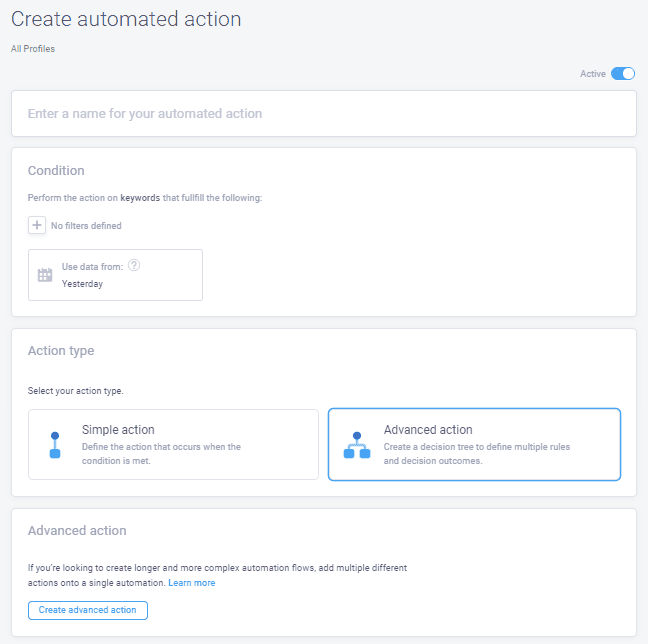
Task: Click the bold 'keywords' entity word
Action: tap(140, 198)
